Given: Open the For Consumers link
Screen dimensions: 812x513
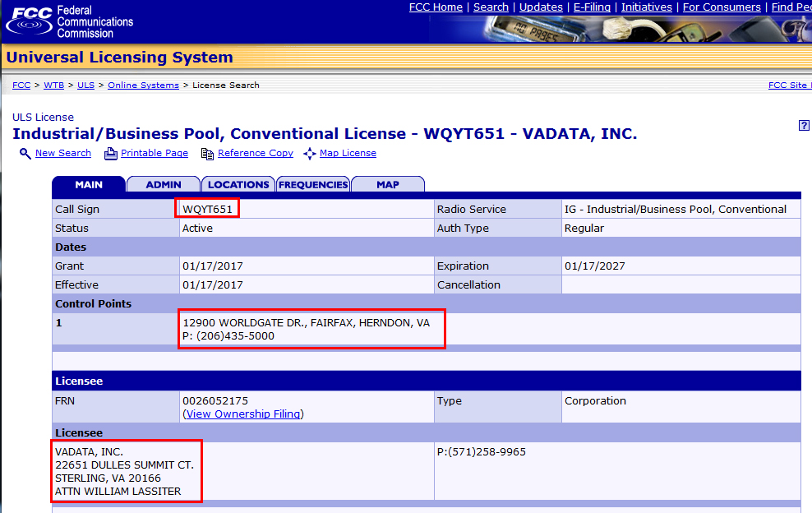Looking at the screenshot, I should coord(722,7).
